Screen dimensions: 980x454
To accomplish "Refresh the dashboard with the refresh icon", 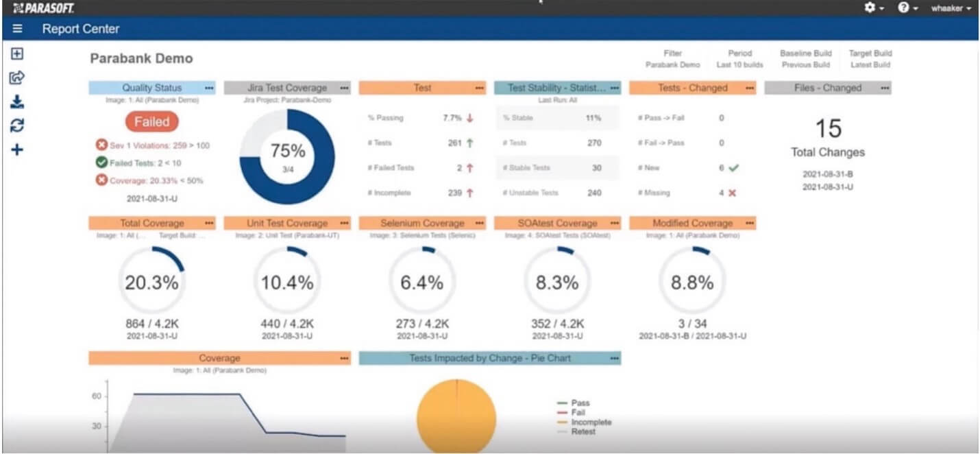I will [x=18, y=124].
